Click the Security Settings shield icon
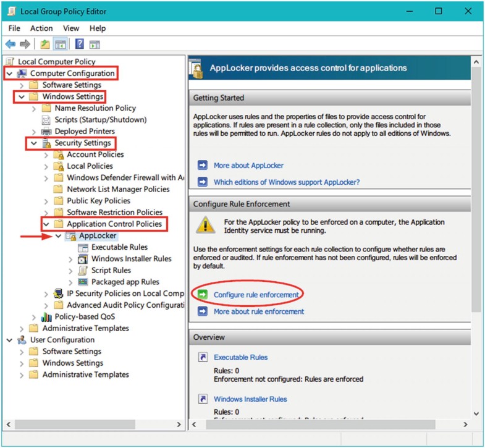This screenshot has width=485, height=448. tap(46, 143)
